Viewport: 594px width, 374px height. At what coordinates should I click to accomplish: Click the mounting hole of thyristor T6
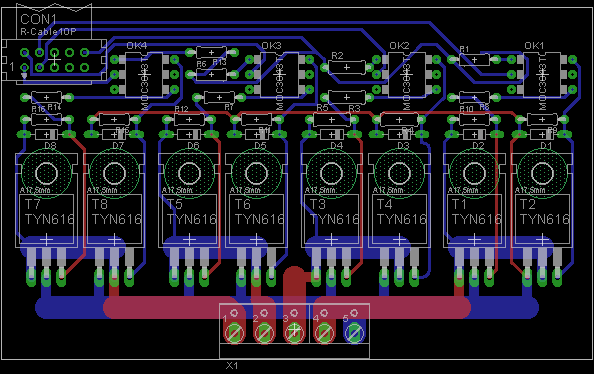point(256,173)
